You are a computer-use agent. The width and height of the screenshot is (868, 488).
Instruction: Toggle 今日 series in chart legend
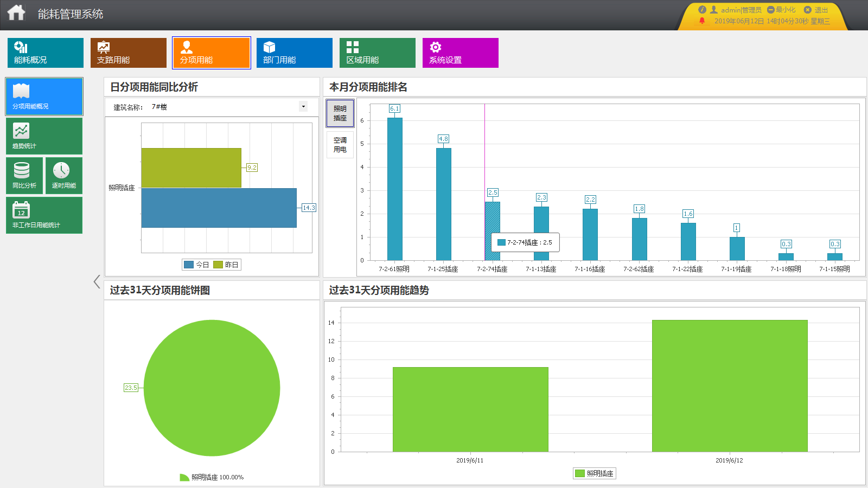[196, 265]
